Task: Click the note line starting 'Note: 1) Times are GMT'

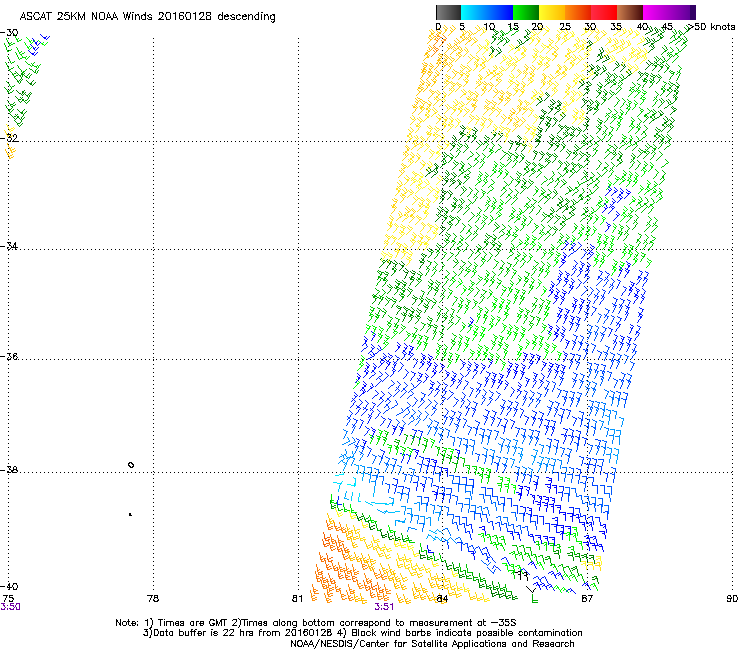Action: click(x=316, y=623)
